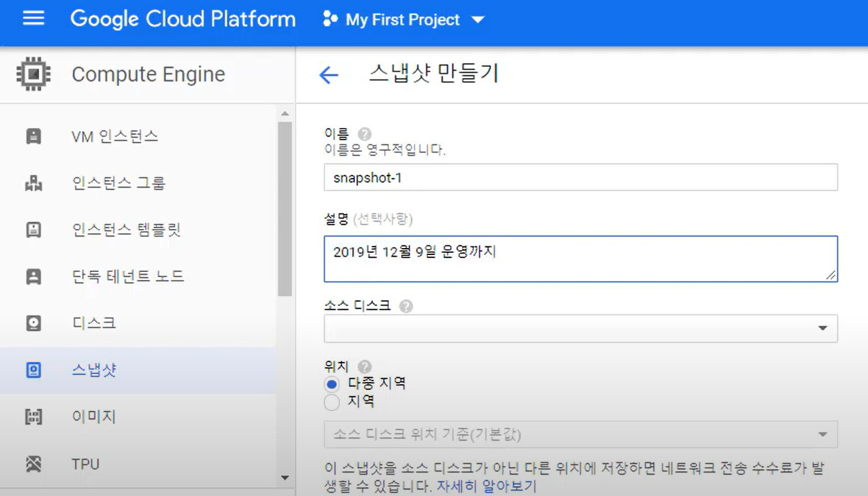Click the 디스크 sidebar icon
The height and width of the screenshot is (496, 868).
pos(33,323)
